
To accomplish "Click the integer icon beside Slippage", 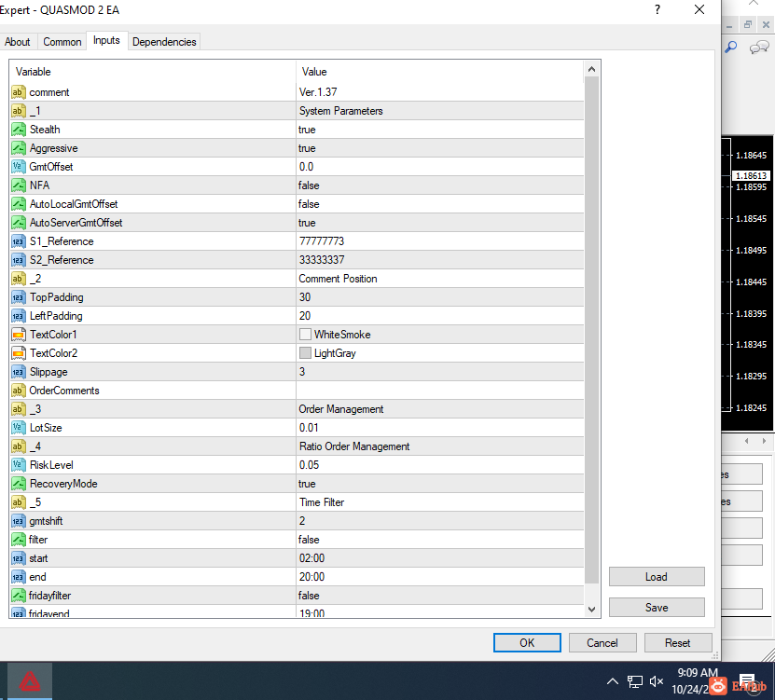I will point(19,372).
